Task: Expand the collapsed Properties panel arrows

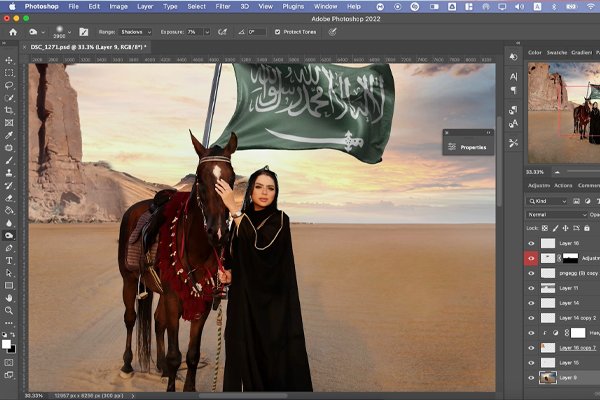Action: click(488, 133)
